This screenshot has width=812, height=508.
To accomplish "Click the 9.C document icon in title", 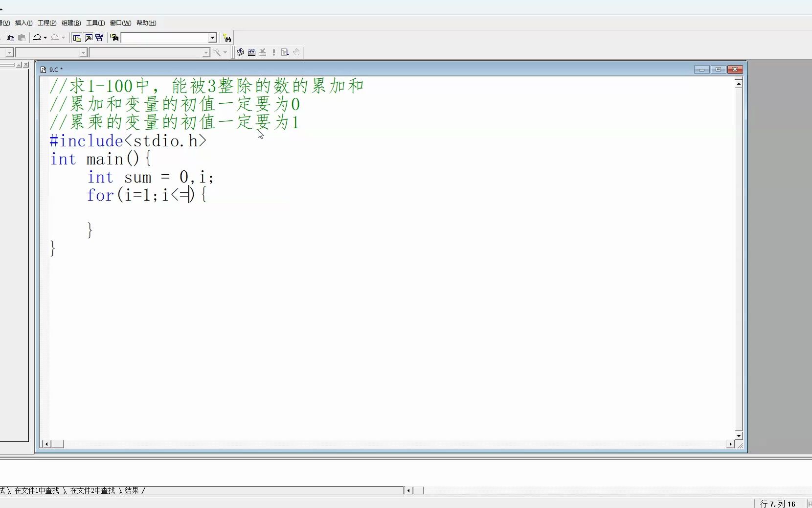I will pos(44,69).
